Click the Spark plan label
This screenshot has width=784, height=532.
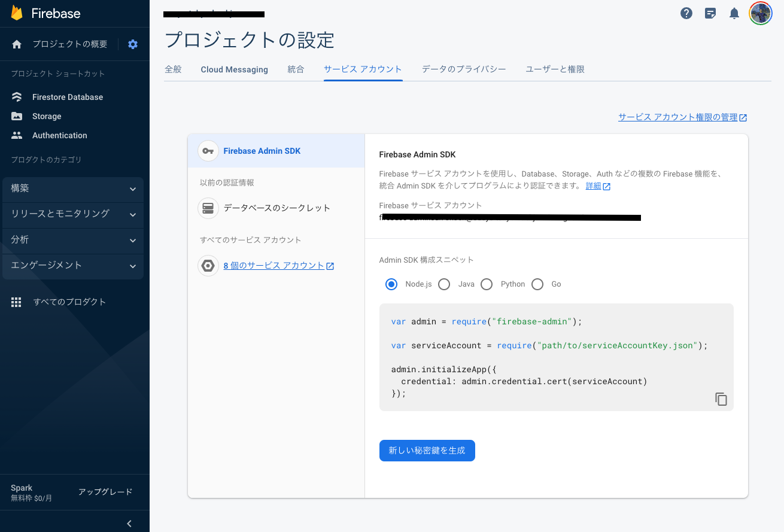[22, 488]
